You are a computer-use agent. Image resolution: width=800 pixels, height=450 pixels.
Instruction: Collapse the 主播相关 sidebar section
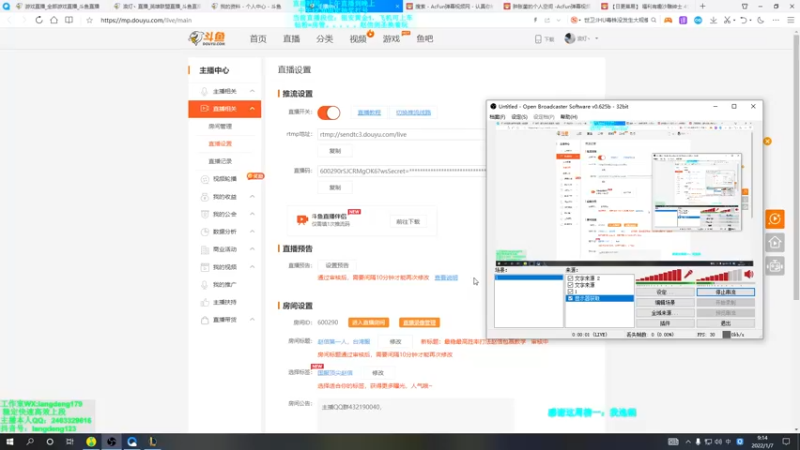[252, 91]
